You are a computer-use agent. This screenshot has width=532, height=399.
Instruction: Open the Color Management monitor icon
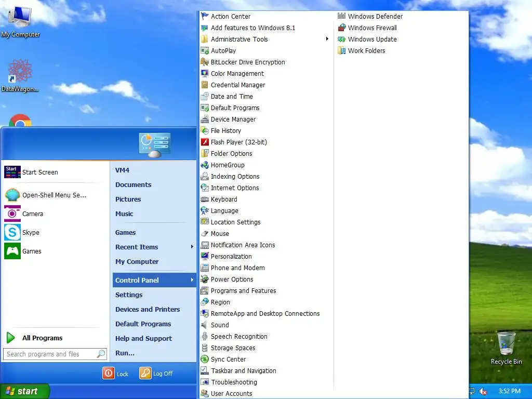[x=205, y=74]
